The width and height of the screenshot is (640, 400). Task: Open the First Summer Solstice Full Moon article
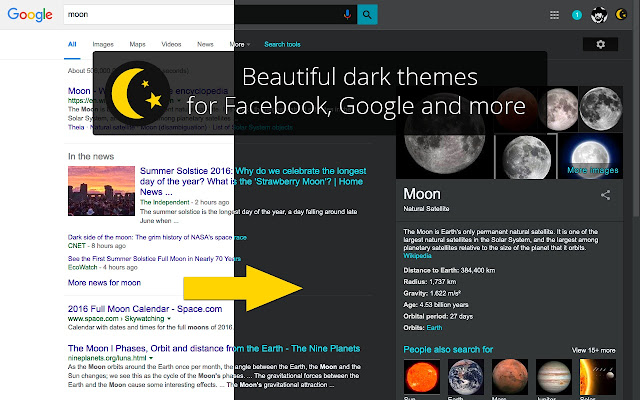(x=154, y=258)
